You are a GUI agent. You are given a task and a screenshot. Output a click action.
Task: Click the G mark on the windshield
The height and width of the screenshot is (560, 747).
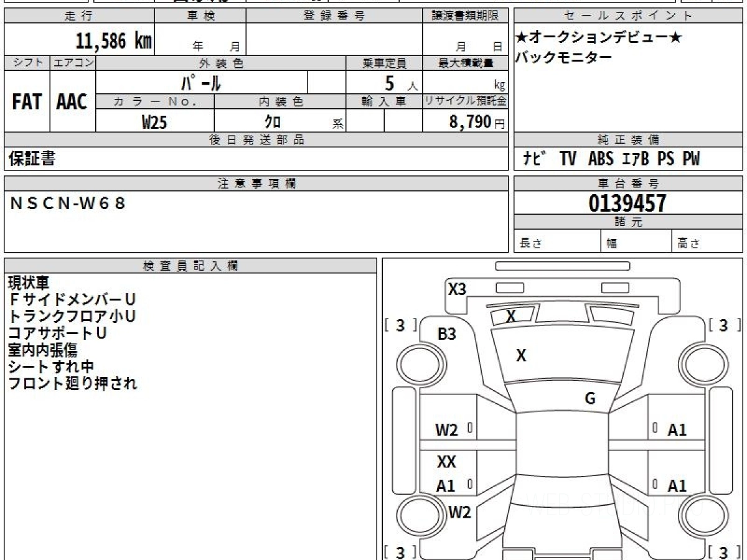[590, 399]
